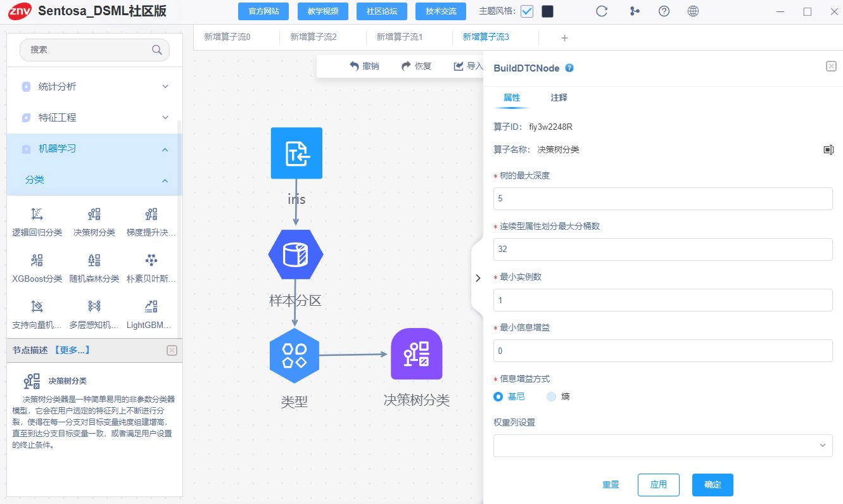
Task: Select the 支持向量机 operator icon
Action: [x=37, y=307]
